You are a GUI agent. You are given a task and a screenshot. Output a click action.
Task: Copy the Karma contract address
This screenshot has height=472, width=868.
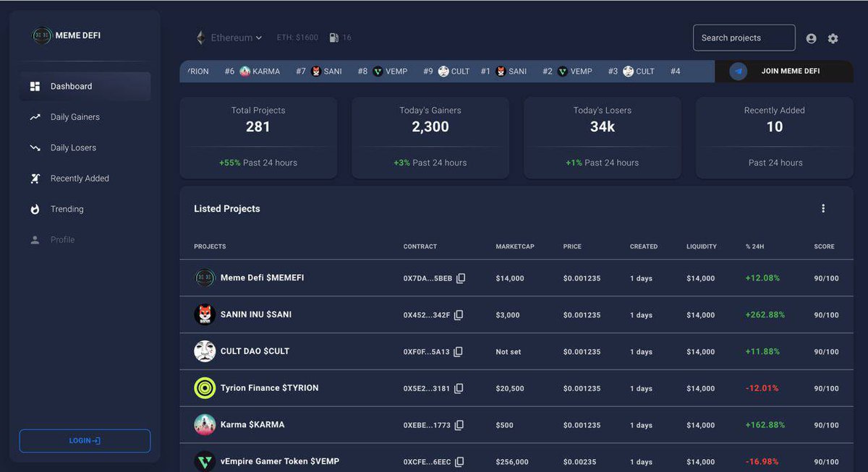tap(459, 425)
